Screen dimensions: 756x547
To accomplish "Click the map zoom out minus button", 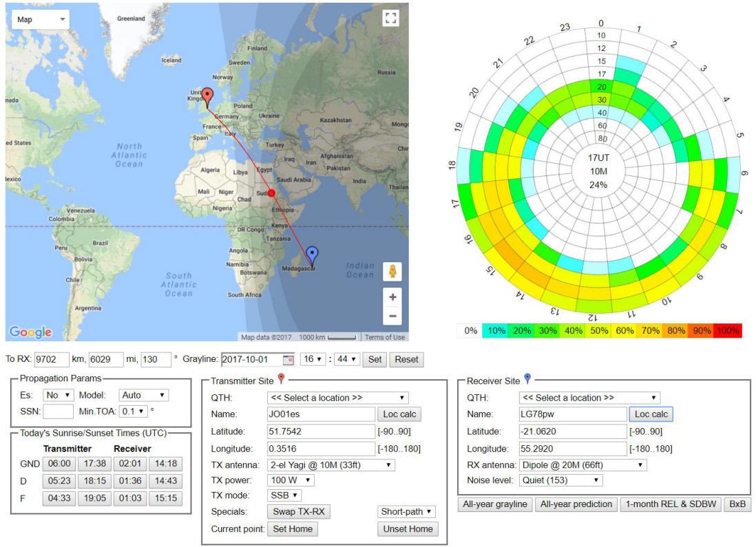I will [392, 317].
